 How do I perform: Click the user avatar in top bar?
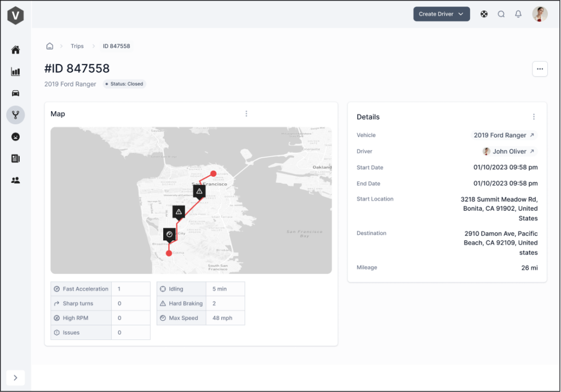[540, 14]
